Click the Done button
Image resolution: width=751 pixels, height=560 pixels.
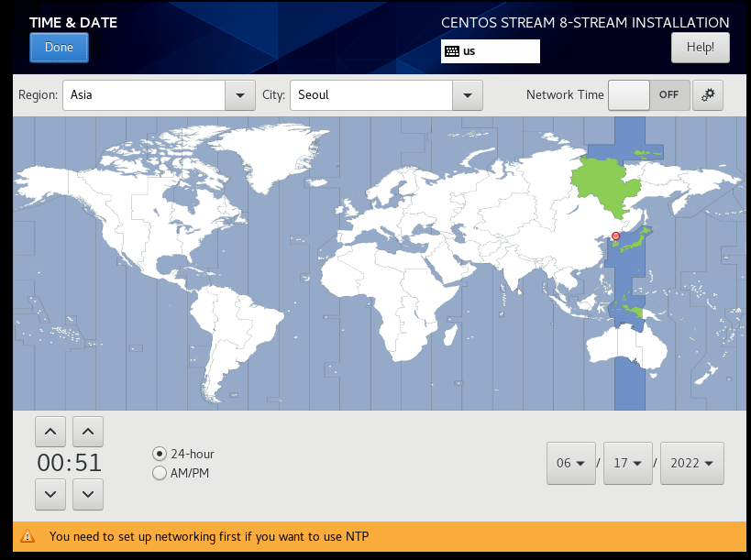59,48
